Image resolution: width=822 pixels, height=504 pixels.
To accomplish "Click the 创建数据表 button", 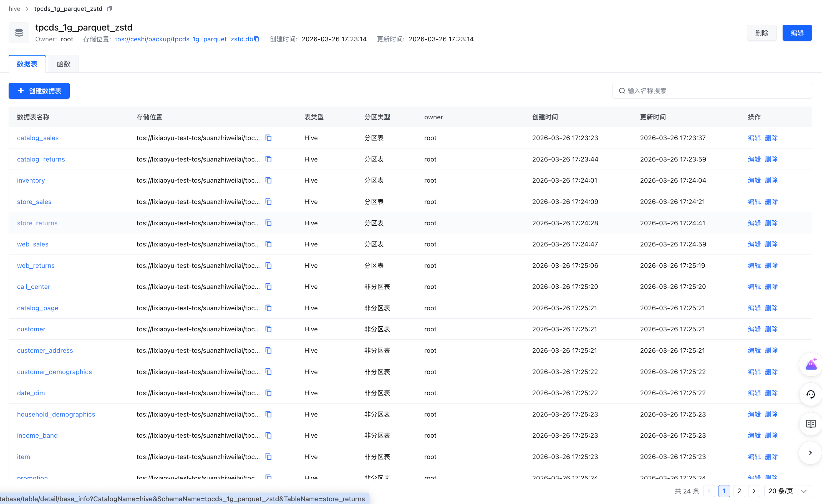I will pyautogui.click(x=39, y=91).
